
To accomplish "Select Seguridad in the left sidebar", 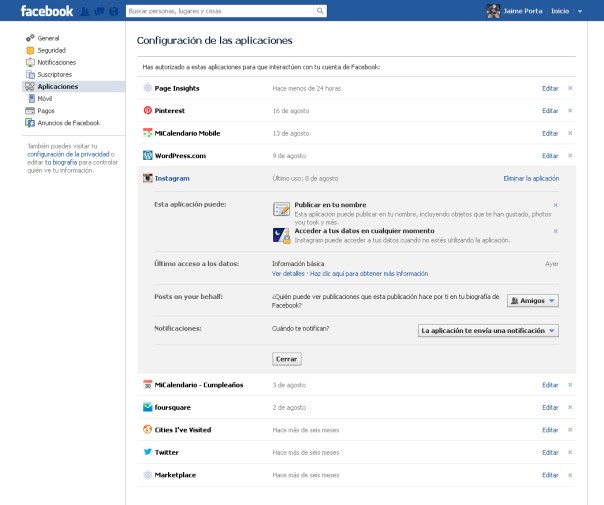I will (x=51, y=50).
